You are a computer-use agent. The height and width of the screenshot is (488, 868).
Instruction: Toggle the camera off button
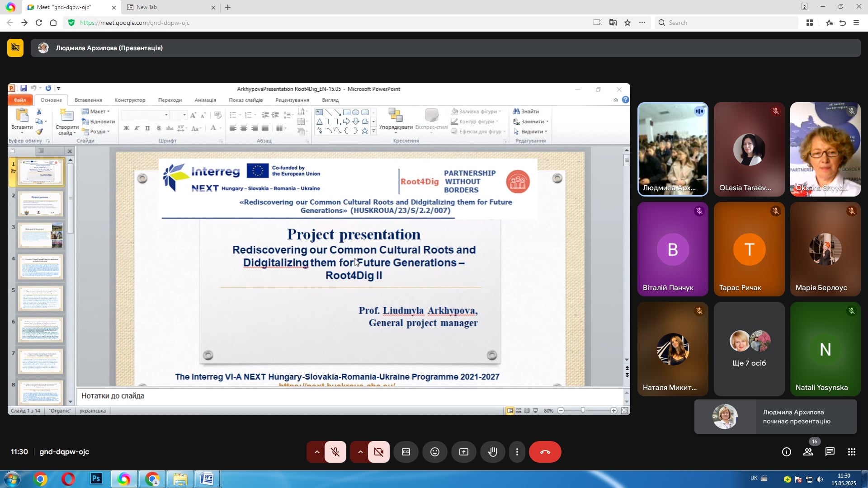point(379,452)
